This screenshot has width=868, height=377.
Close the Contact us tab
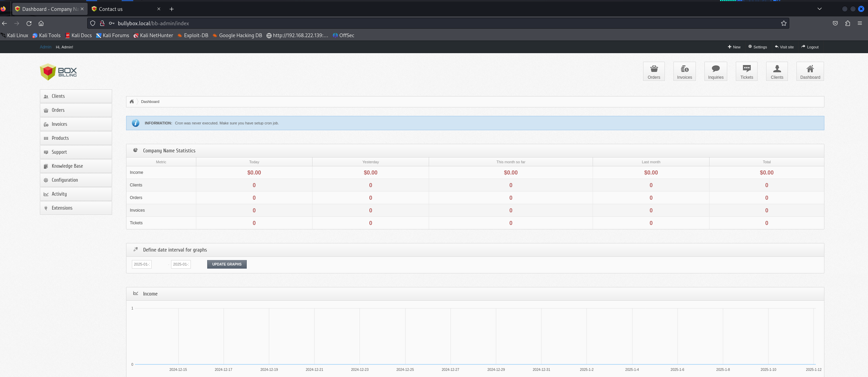coord(158,9)
